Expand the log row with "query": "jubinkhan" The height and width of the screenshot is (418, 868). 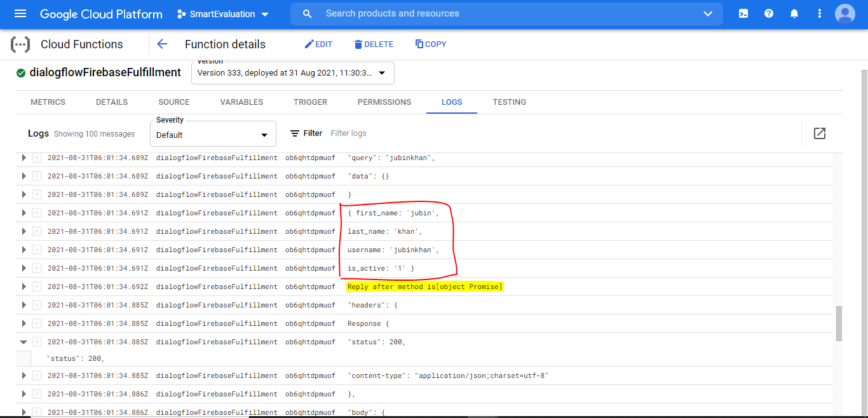point(24,158)
